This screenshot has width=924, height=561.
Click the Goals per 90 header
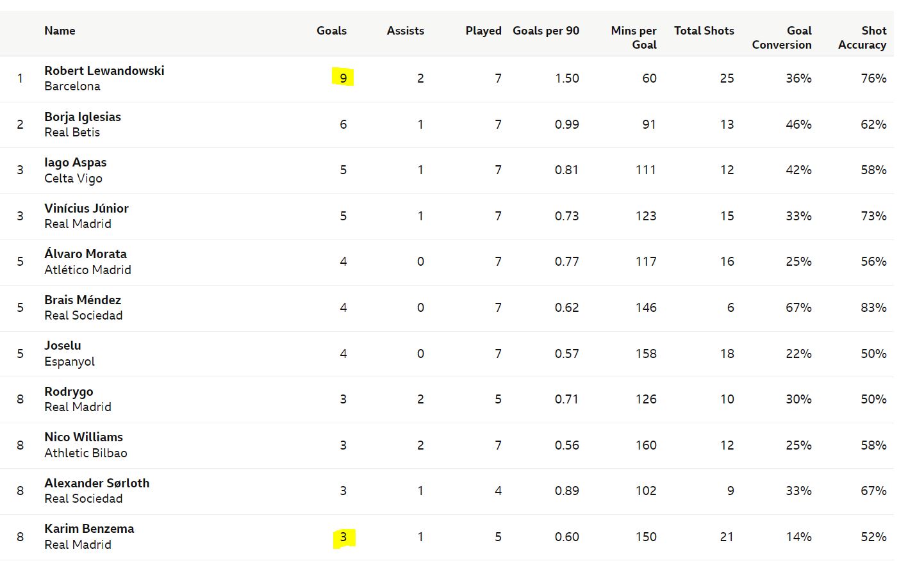[546, 31]
